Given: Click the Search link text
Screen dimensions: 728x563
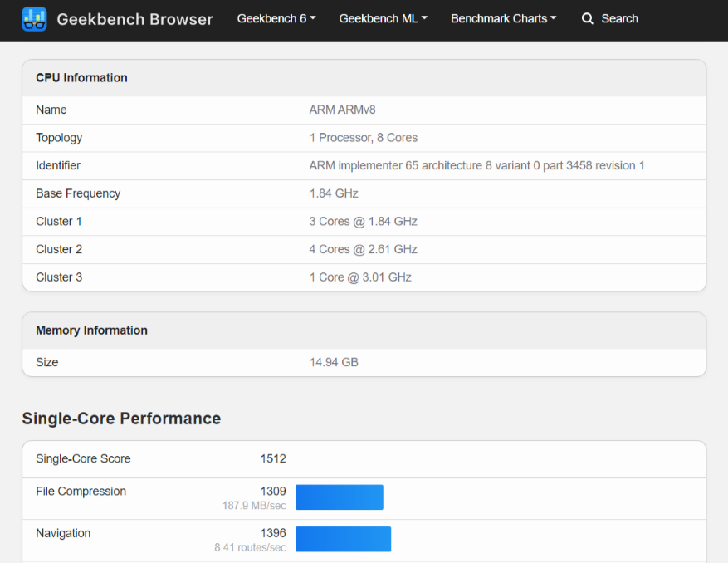Looking at the screenshot, I should pos(619,18).
